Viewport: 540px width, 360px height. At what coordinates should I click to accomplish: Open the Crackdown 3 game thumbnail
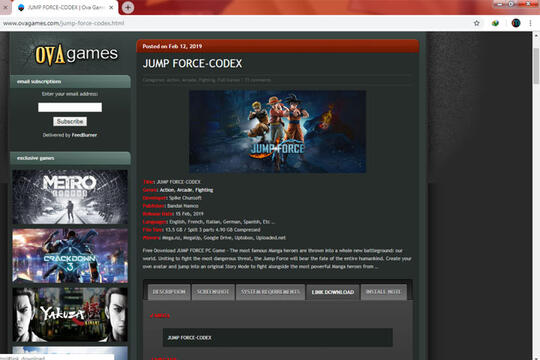coord(70,256)
